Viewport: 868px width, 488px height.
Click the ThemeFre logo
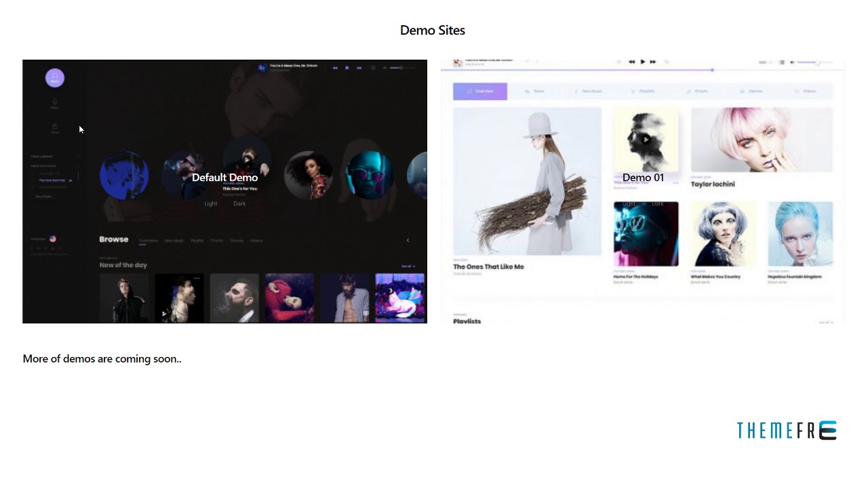(x=787, y=430)
